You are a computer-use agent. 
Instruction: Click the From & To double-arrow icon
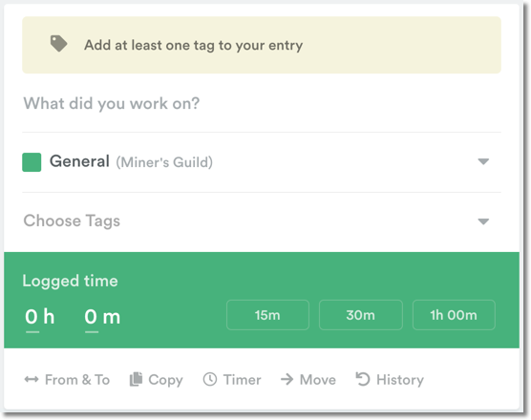(32, 379)
